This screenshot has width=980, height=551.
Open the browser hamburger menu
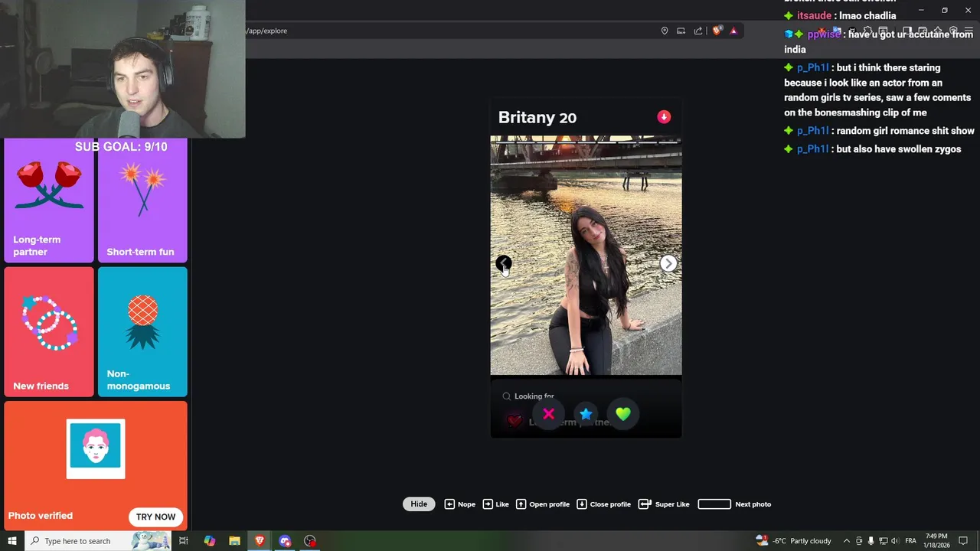[969, 31]
